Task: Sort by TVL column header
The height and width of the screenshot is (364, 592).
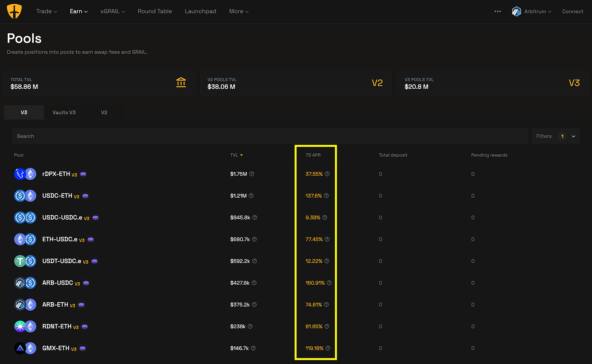Action: tap(236, 155)
